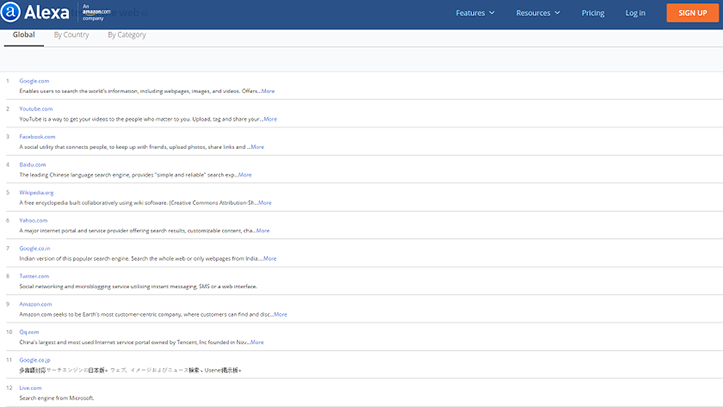Click More in the Baidu.com description
723x407 pixels.
coord(245,175)
